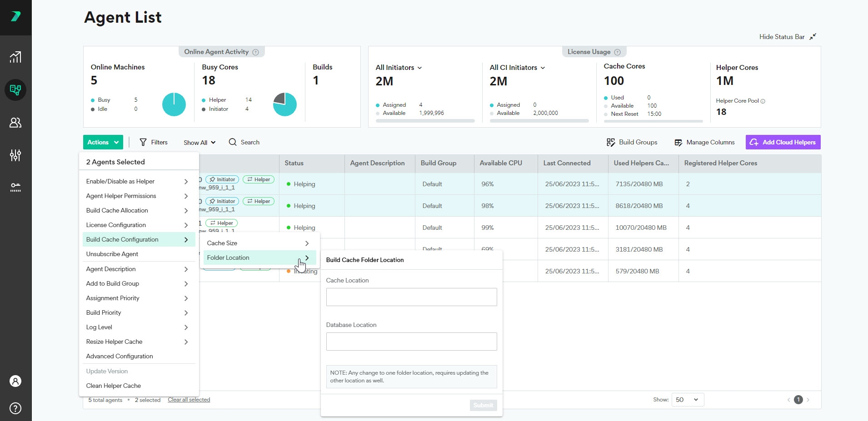Click the Database Location input field
868x421 pixels.
411,342
